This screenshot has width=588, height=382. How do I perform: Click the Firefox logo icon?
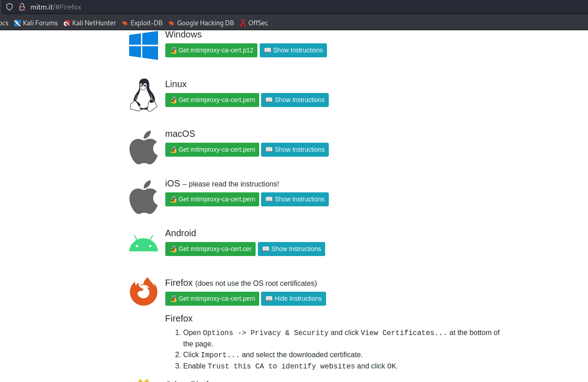click(x=144, y=292)
